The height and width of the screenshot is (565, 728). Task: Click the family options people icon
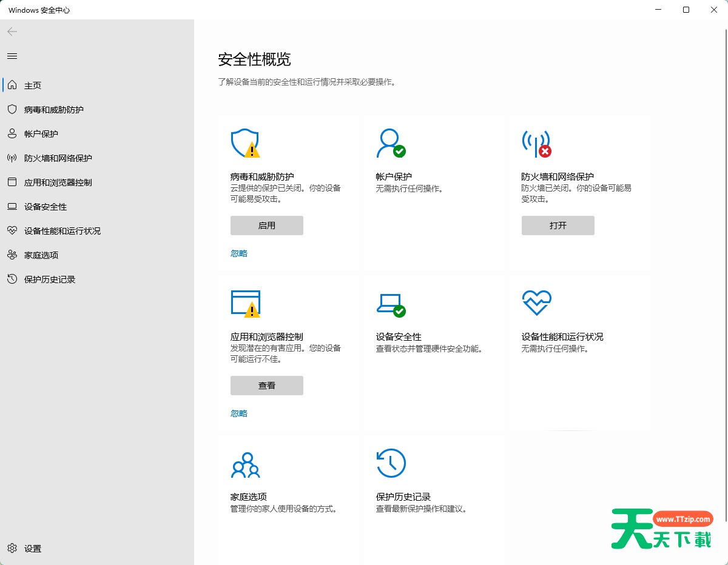coord(245,465)
